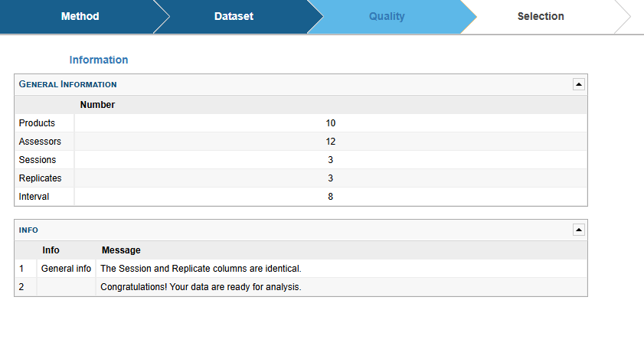Select the Products row label
This screenshot has width=644, height=346.
click(37, 123)
